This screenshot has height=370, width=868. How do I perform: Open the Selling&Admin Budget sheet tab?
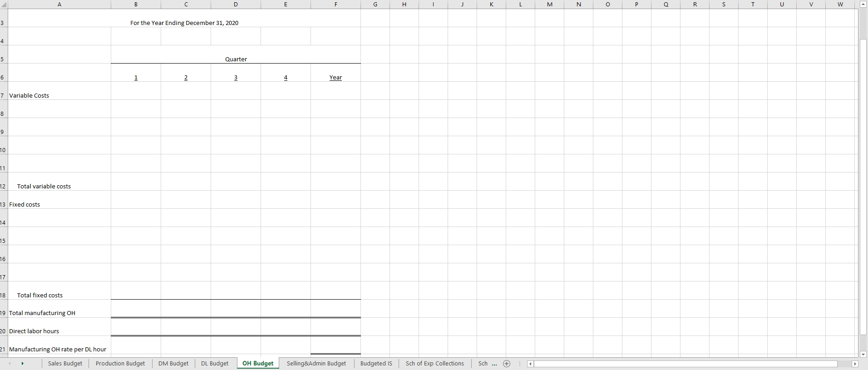[316, 363]
